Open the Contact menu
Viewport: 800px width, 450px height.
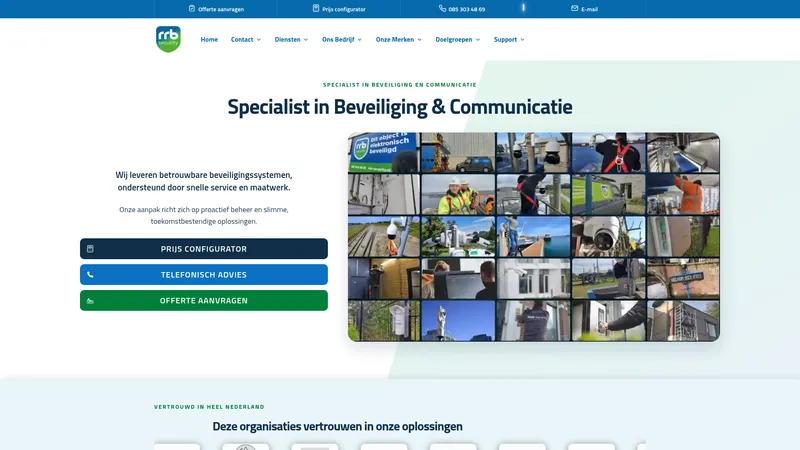click(242, 39)
